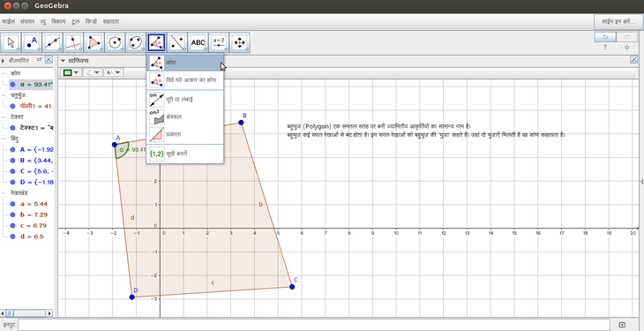Image resolution: width=644 pixels, height=331 pixels.
Task: Select the ABC Text tool
Action: 198,42
